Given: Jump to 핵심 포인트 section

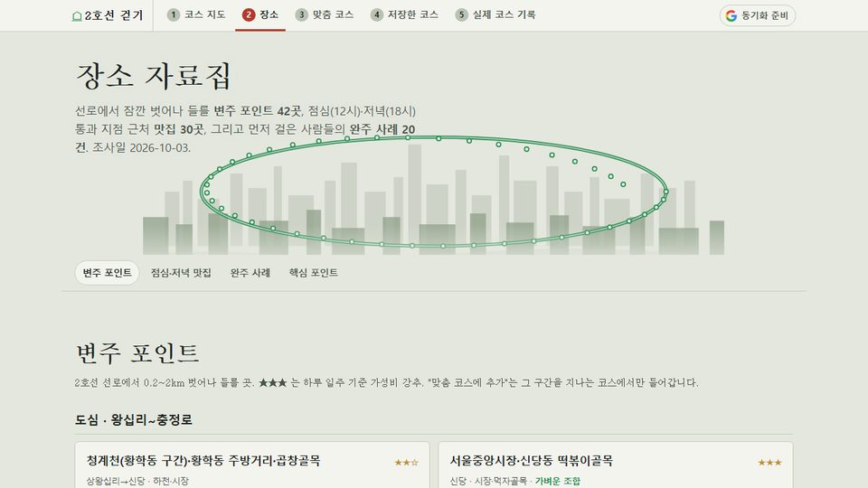Looking at the screenshot, I should (314, 273).
